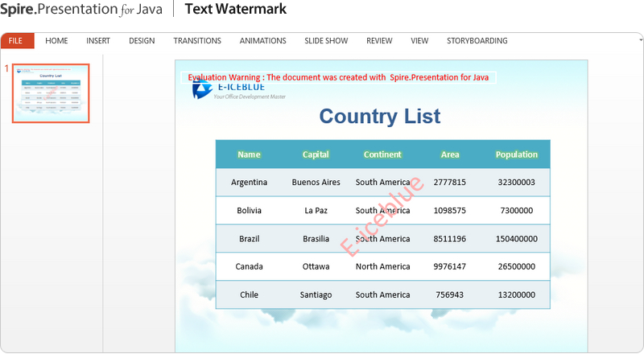This screenshot has height=354, width=644.
Task: Select the 9976147 area cell
Action: pos(450,266)
